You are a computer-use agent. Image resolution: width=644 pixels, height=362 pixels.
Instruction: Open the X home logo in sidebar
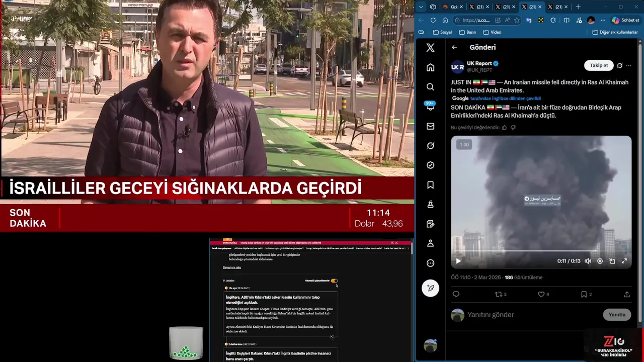coord(430,48)
